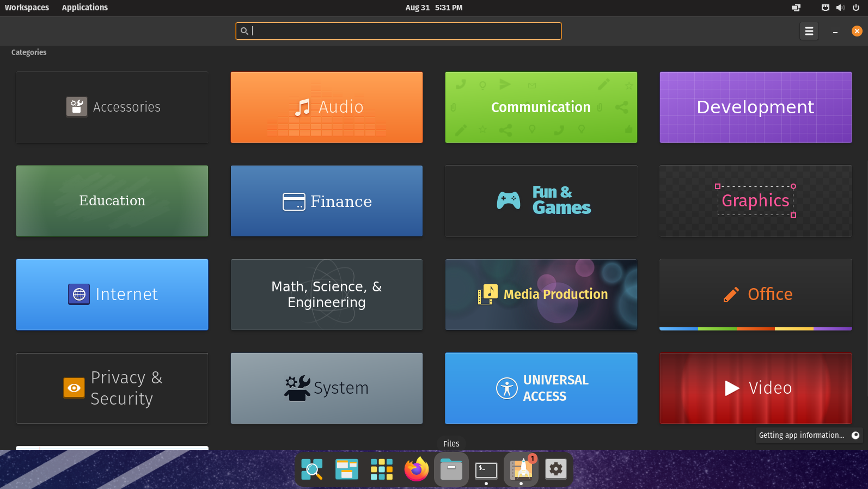Open the volume icon in top bar
The width and height of the screenshot is (868, 489).
tap(841, 8)
